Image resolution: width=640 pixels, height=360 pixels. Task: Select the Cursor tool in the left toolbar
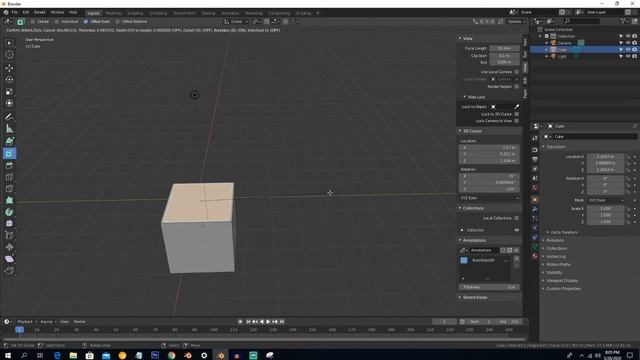(9, 55)
